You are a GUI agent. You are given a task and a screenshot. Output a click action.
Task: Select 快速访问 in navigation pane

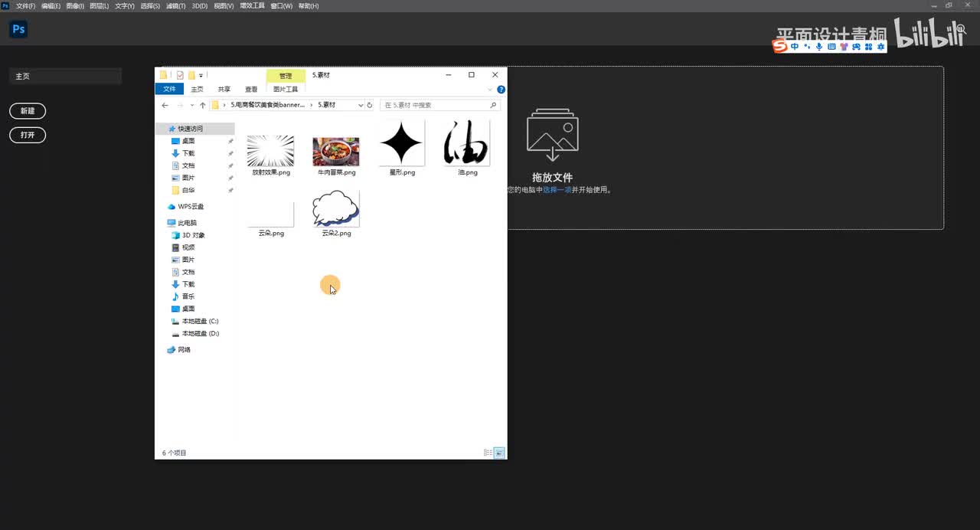point(195,129)
